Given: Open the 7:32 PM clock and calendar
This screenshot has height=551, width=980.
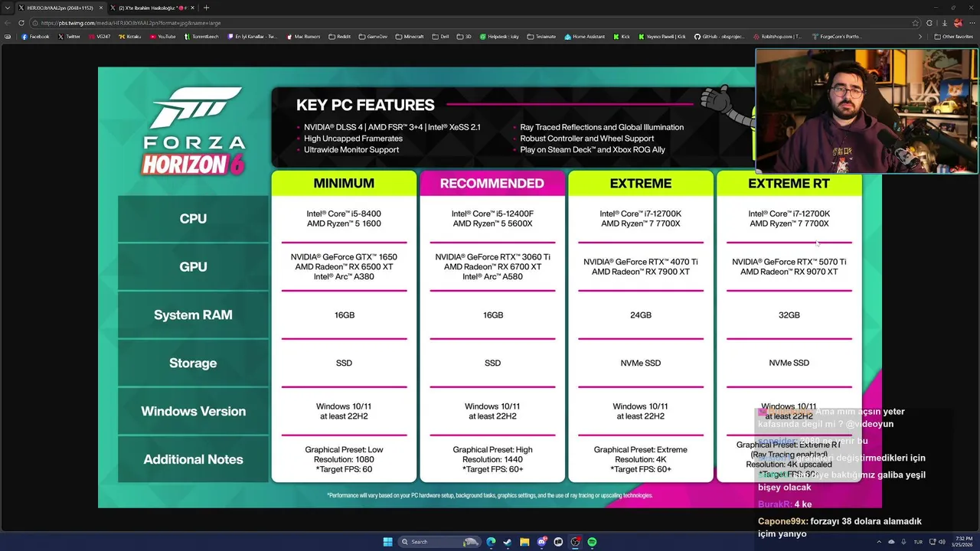Looking at the screenshot, I should point(962,542).
